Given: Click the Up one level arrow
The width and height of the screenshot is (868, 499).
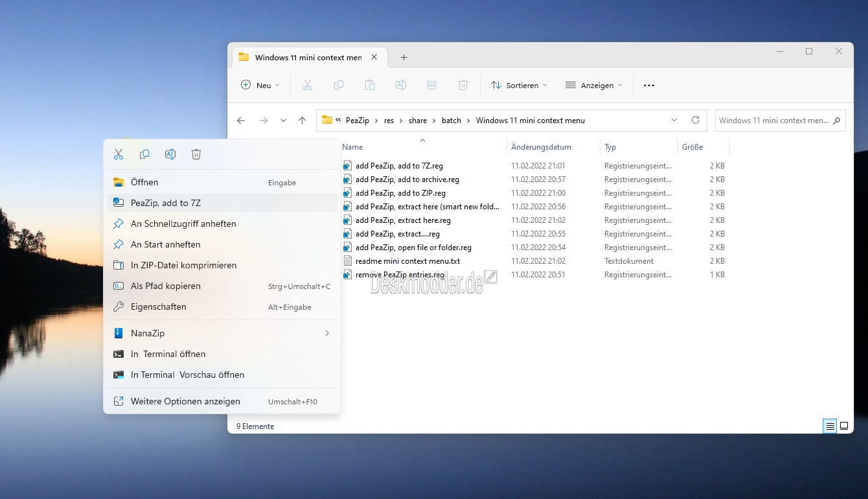Looking at the screenshot, I should click(302, 121).
